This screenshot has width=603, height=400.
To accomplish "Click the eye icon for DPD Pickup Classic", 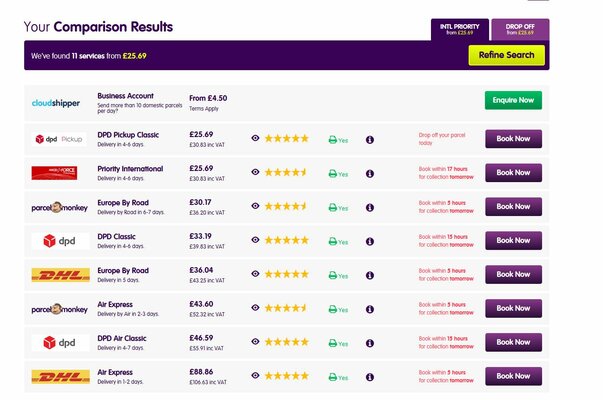I will click(x=255, y=138).
